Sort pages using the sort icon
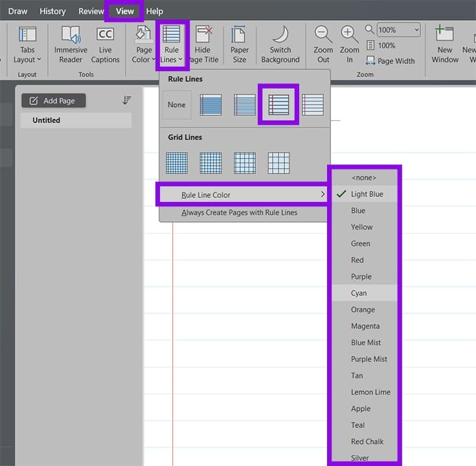This screenshot has height=466, width=476. (126, 100)
